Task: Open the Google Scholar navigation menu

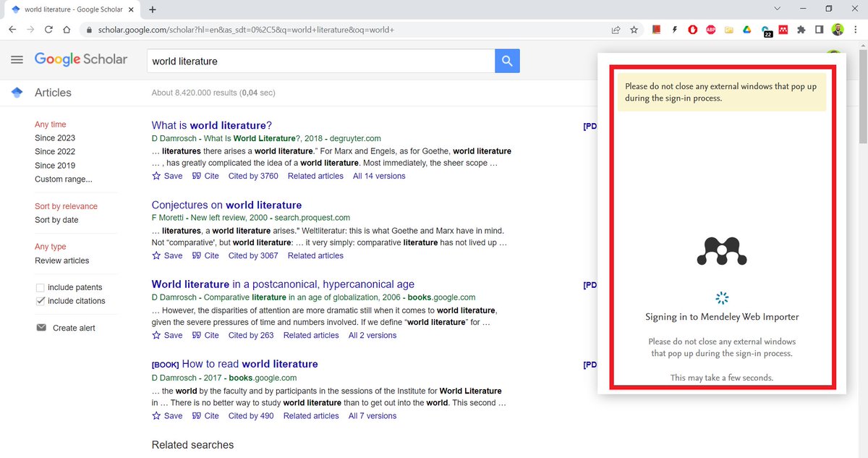Action: [17, 60]
